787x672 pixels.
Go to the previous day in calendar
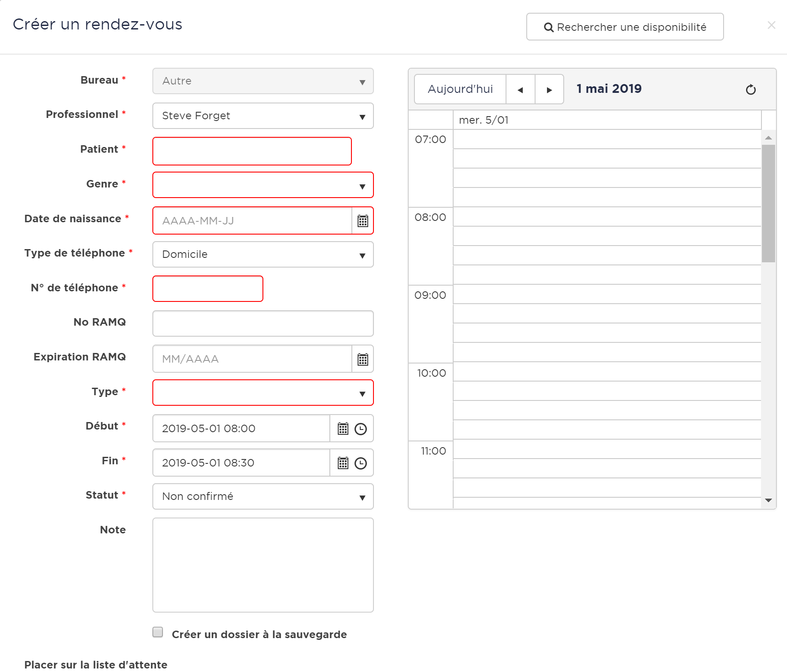click(520, 90)
